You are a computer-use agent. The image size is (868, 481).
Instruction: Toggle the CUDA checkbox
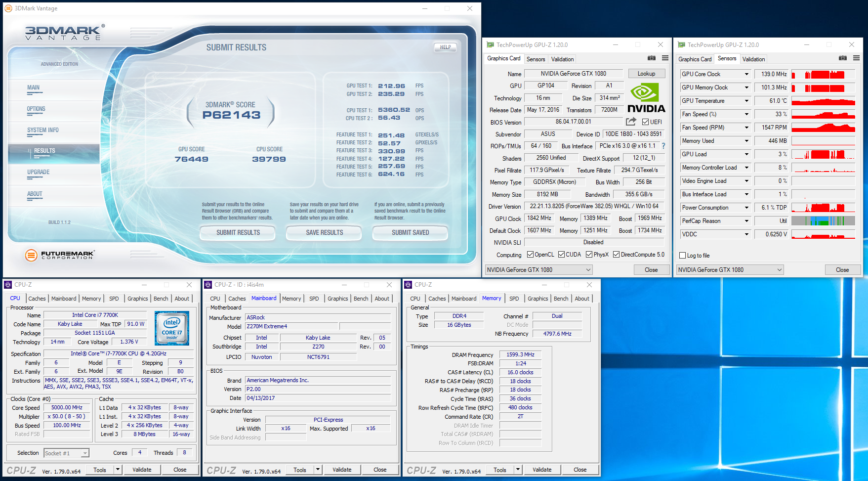click(x=561, y=255)
